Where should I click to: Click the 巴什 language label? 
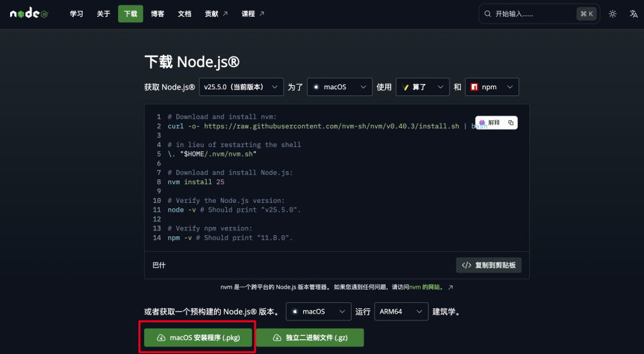click(x=159, y=265)
